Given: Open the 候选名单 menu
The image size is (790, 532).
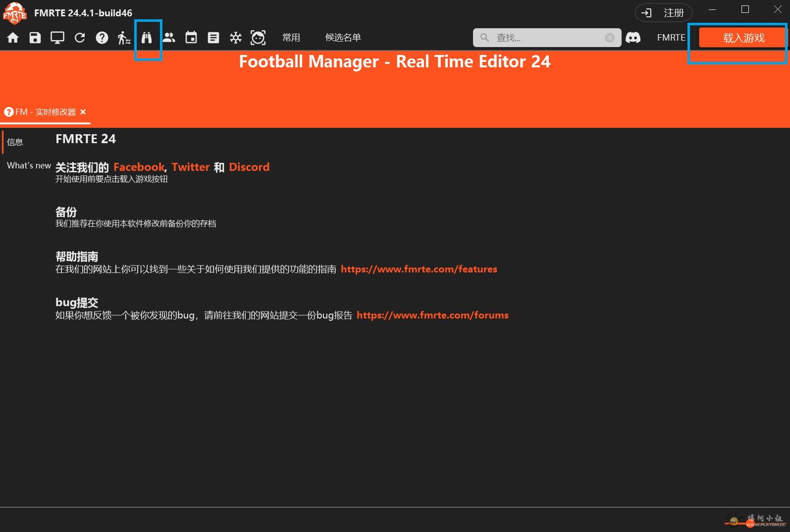Looking at the screenshot, I should tap(343, 38).
